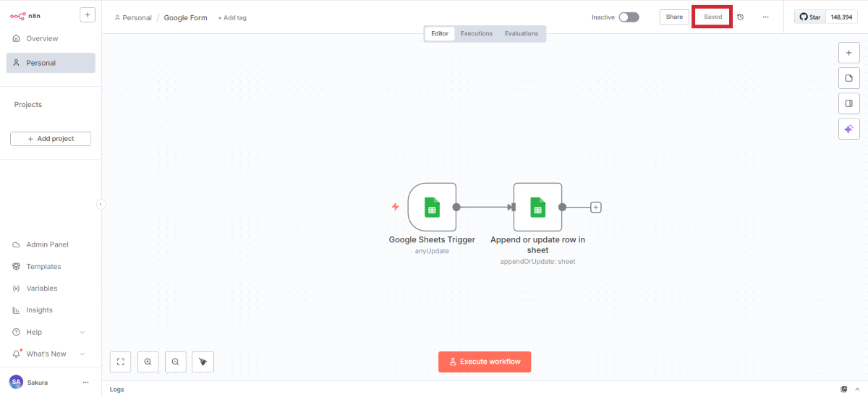Select the Google Sheets Trigger node
The width and height of the screenshot is (868, 397).
(432, 207)
